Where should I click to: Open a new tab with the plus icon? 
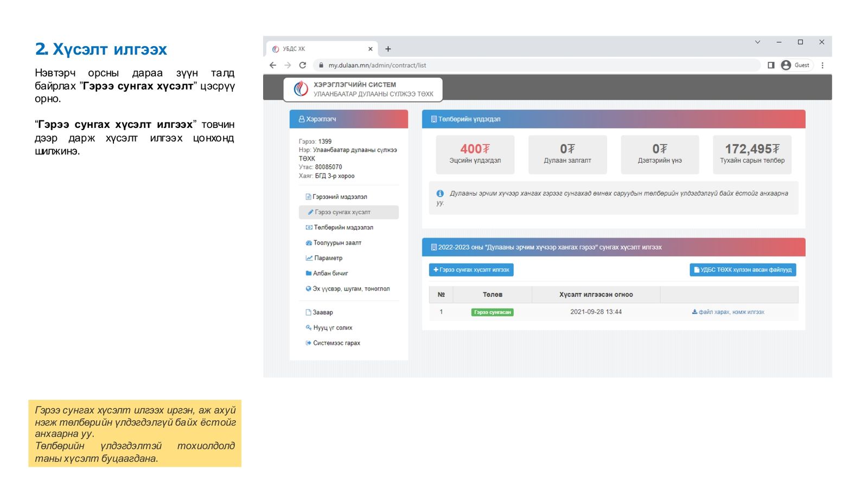[388, 49]
